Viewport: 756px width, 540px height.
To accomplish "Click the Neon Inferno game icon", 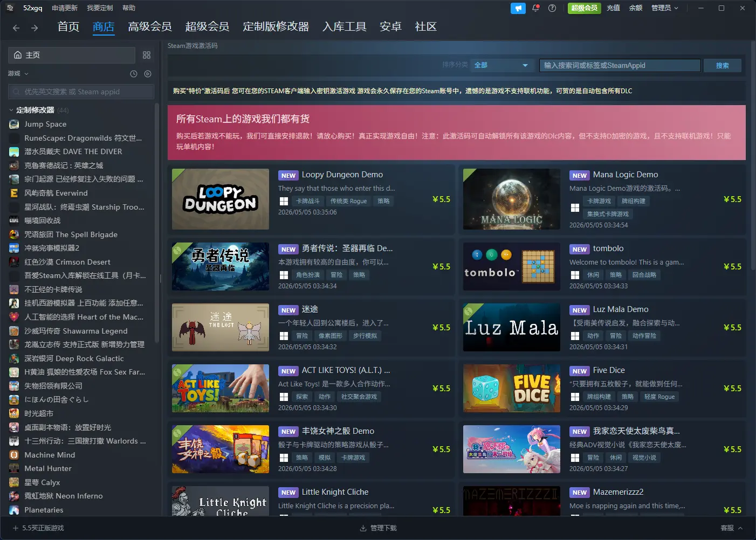I will tap(14, 496).
